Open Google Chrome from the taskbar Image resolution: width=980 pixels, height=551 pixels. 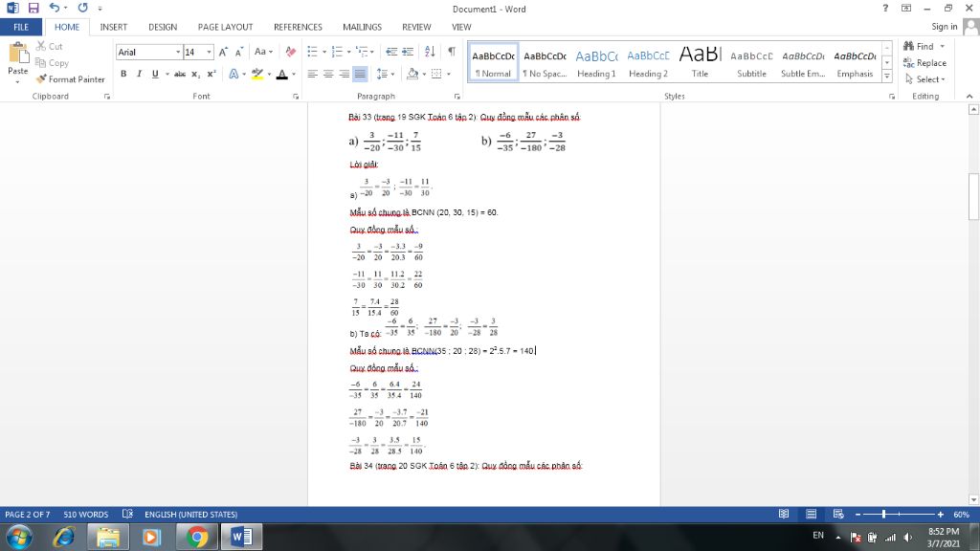[197, 538]
